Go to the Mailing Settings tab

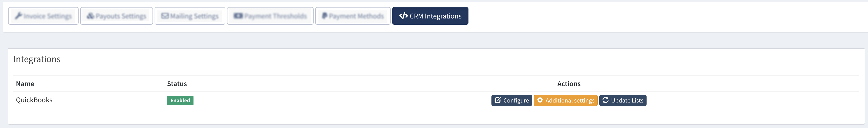pos(194,16)
